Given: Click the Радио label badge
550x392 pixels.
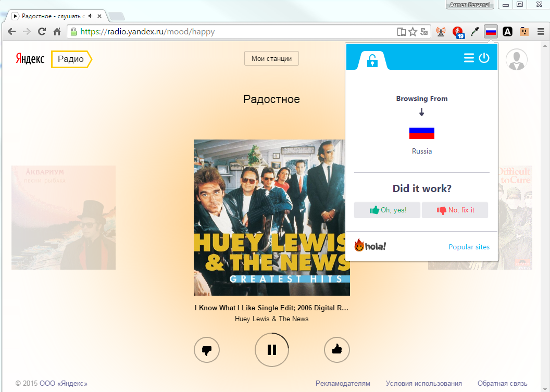Looking at the screenshot, I should coord(71,59).
